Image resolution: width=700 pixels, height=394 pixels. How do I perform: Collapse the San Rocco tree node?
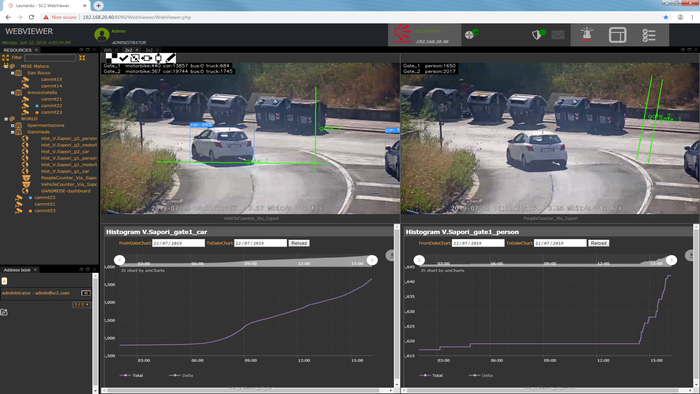12,73
